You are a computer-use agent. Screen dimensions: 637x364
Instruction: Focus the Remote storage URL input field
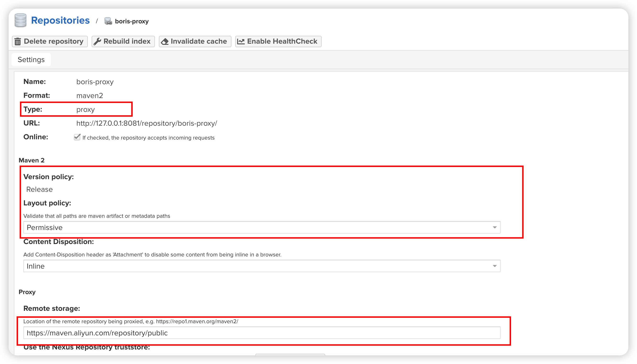coord(261,333)
